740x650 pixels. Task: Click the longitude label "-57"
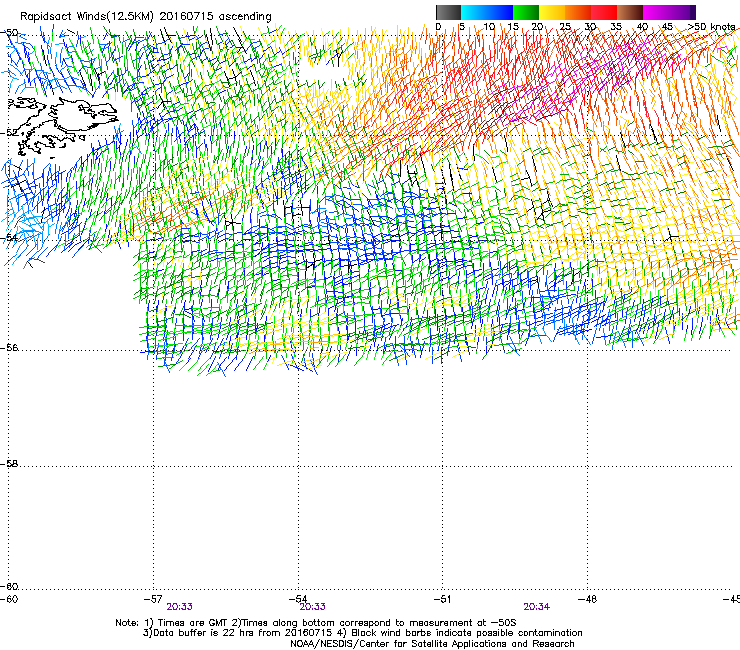(153, 599)
